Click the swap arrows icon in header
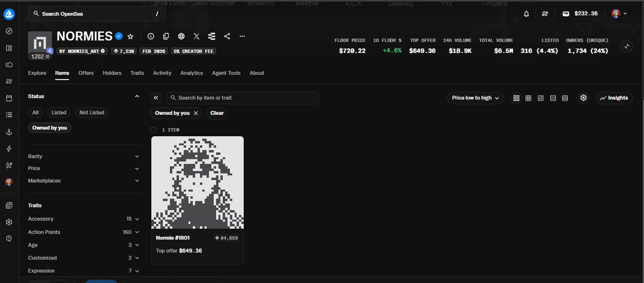 coord(545,13)
